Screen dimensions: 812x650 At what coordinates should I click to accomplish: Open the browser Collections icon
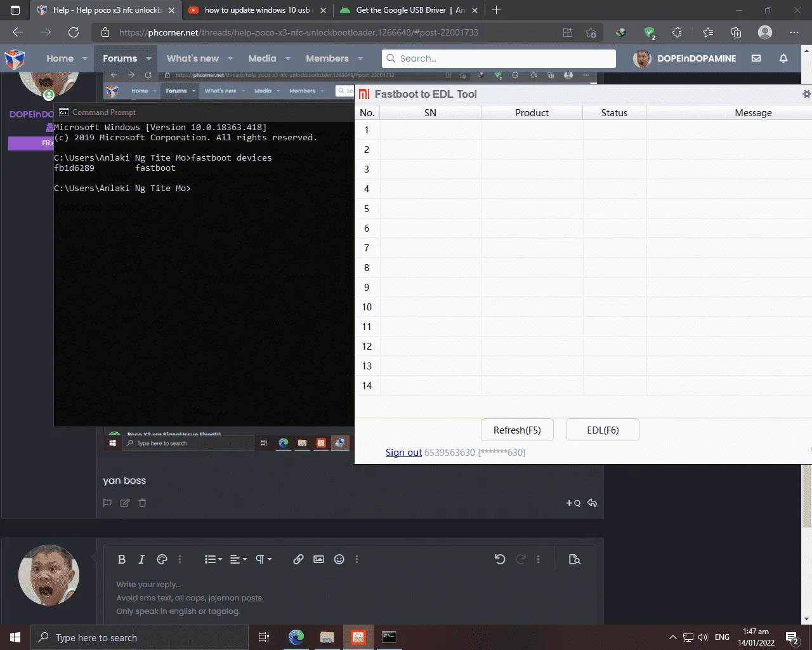pyautogui.click(x=736, y=32)
